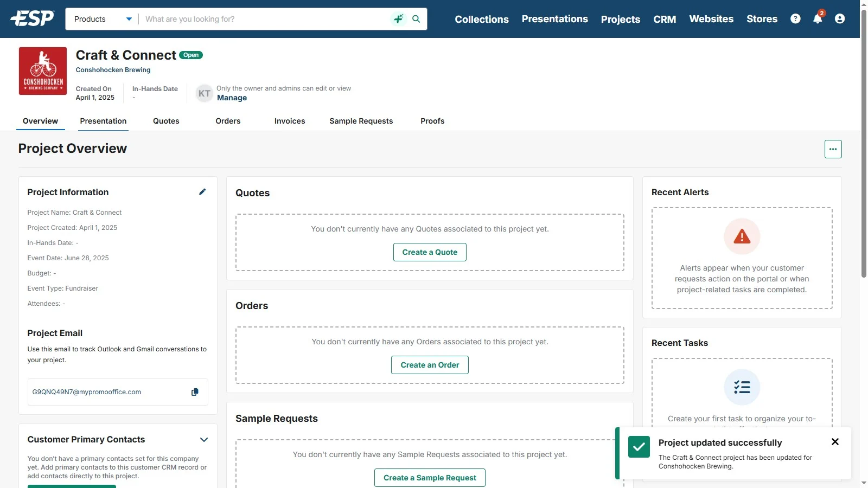The width and height of the screenshot is (868, 488).
Task: Open Collections in the top navigation
Action: click(x=482, y=19)
